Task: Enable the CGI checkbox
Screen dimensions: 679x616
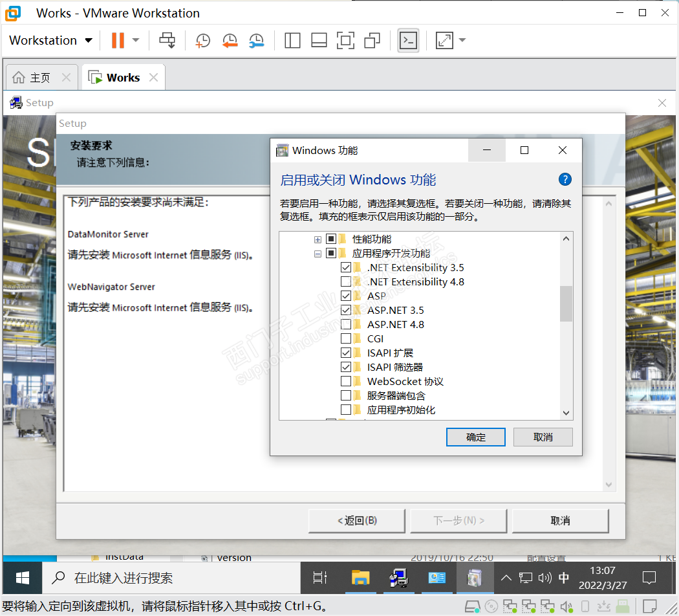Action: tap(345, 338)
